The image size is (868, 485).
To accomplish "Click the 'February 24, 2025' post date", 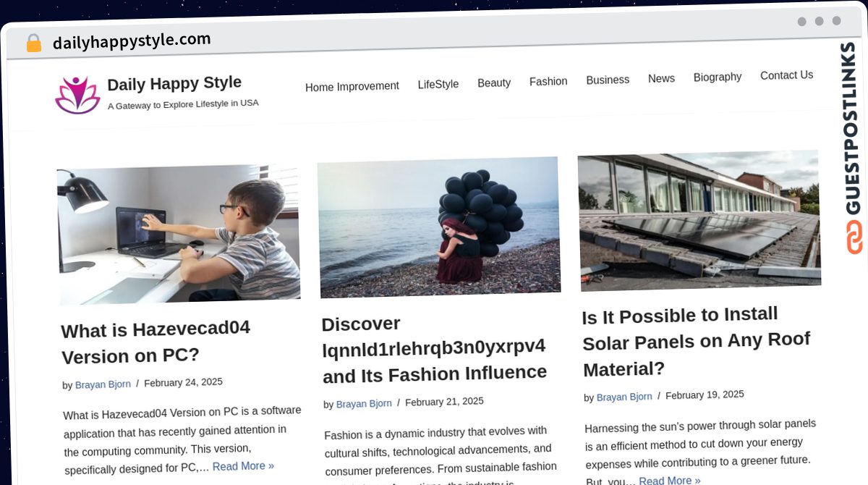I will (x=183, y=382).
